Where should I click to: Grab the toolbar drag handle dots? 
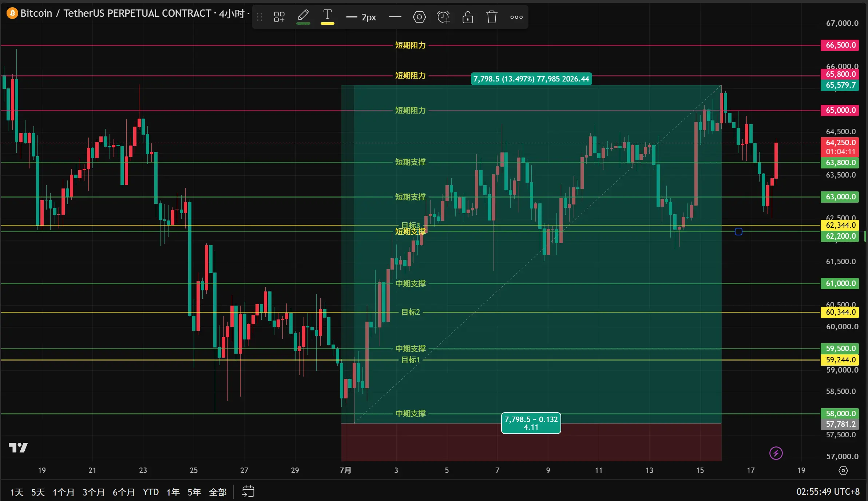point(259,17)
